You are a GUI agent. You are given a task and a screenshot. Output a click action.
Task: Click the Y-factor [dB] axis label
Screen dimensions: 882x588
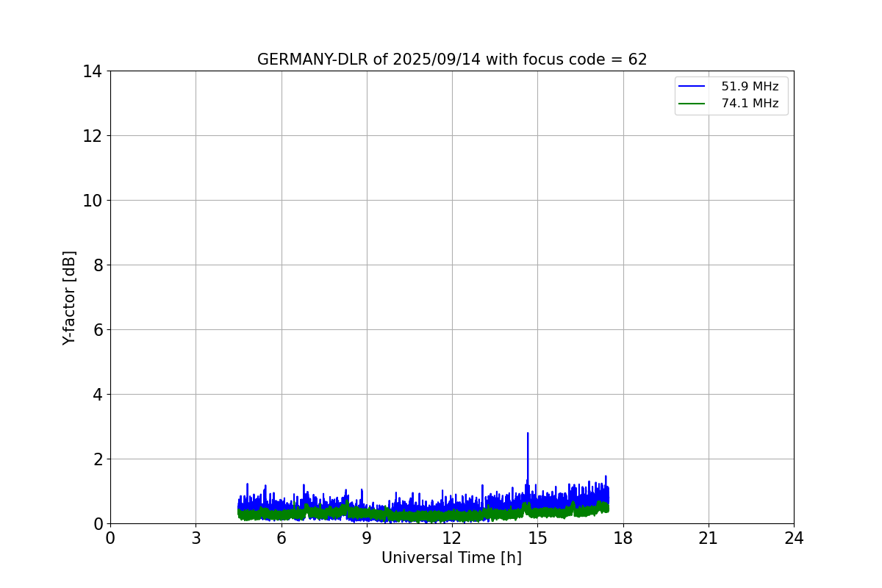tap(69, 297)
